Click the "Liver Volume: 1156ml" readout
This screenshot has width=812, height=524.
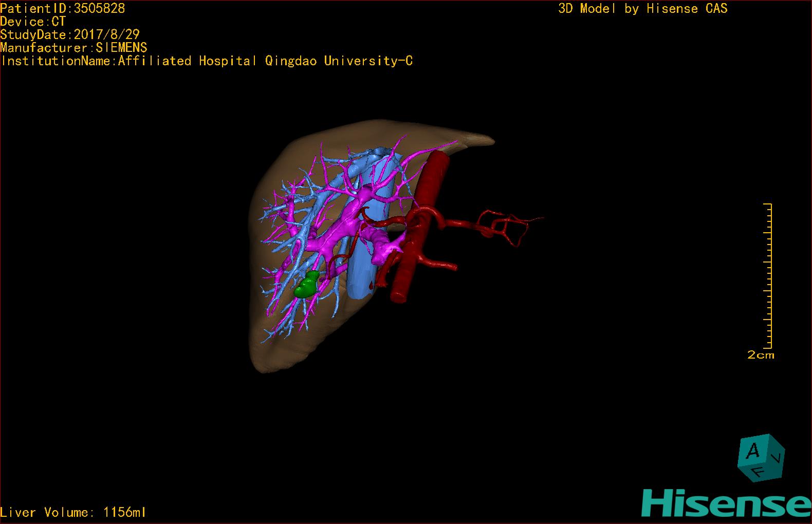[x=73, y=512]
